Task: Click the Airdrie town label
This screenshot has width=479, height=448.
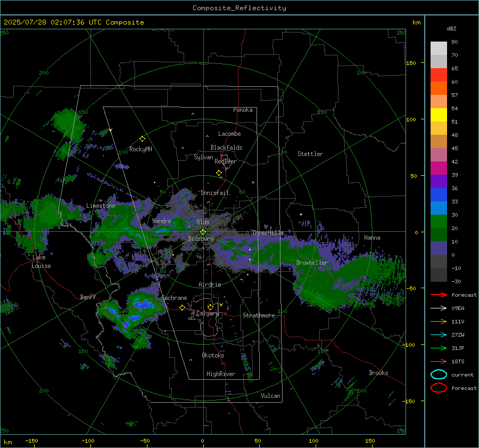Action: click(210, 284)
